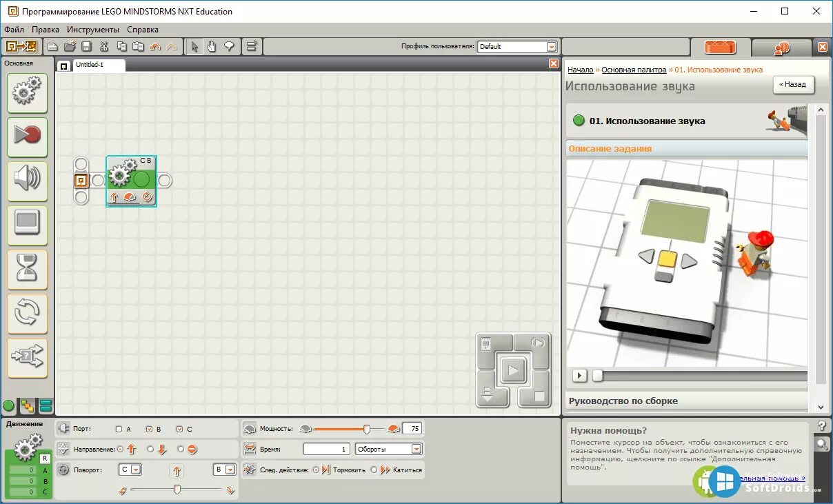Select the Move block in the palette

pyautogui.click(x=28, y=92)
